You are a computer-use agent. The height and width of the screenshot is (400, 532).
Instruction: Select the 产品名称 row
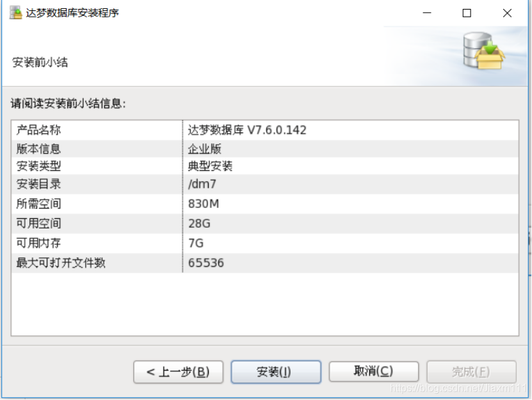[264, 131]
